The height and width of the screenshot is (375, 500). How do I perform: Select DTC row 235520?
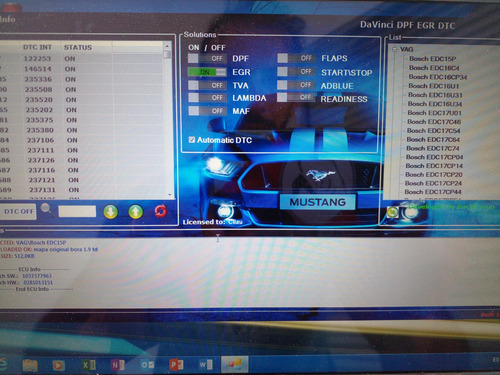click(82, 100)
